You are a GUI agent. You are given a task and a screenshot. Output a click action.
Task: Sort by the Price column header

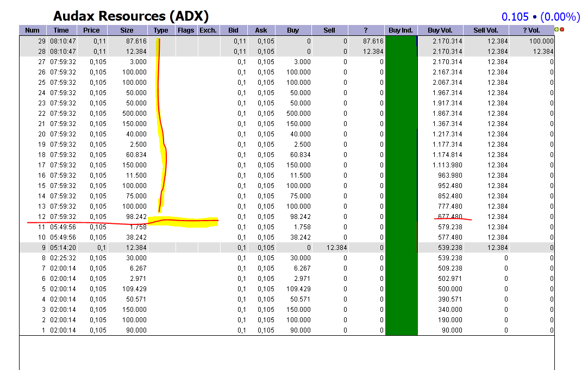pyautogui.click(x=91, y=30)
